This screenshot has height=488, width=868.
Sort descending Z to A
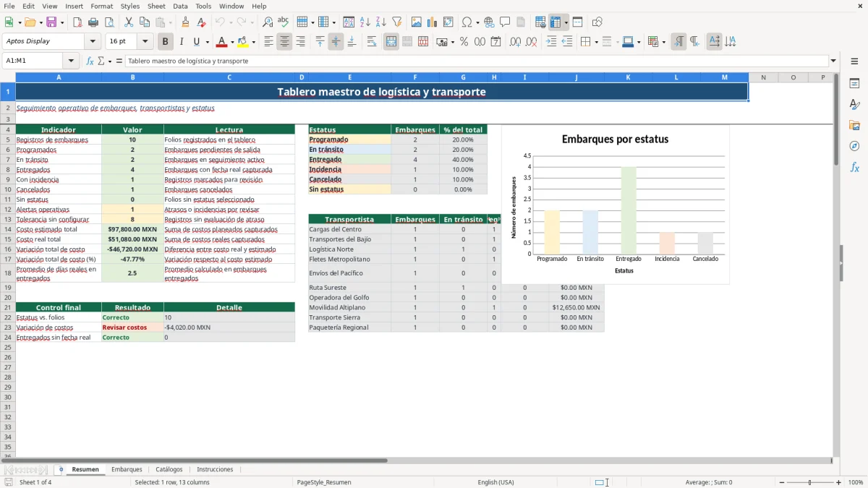coord(381,22)
